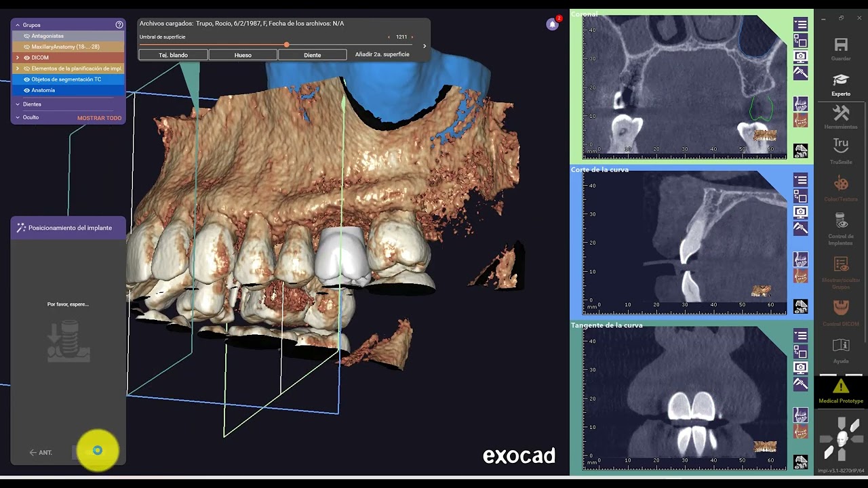Screen dimensions: 868x488
Task: Open help for the Grupos panel
Action: (x=119, y=24)
